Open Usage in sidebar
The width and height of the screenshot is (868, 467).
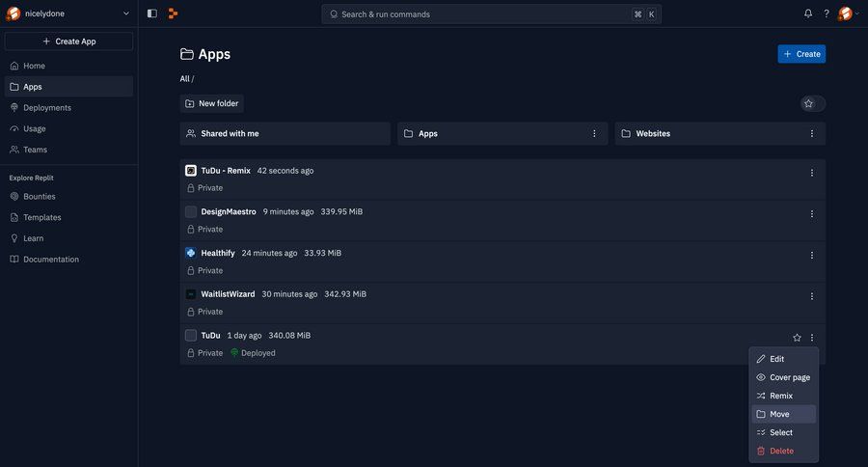coord(68,128)
